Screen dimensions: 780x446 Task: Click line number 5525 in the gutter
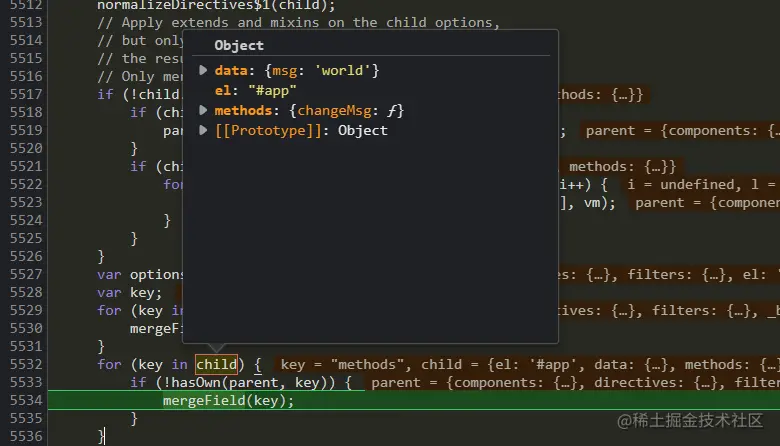(x=26, y=238)
